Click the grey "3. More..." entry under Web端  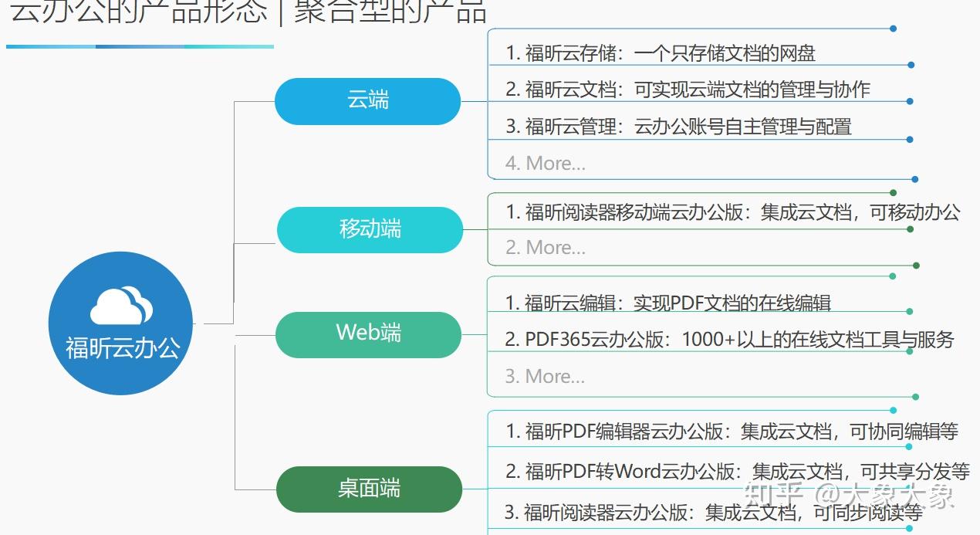(x=545, y=376)
